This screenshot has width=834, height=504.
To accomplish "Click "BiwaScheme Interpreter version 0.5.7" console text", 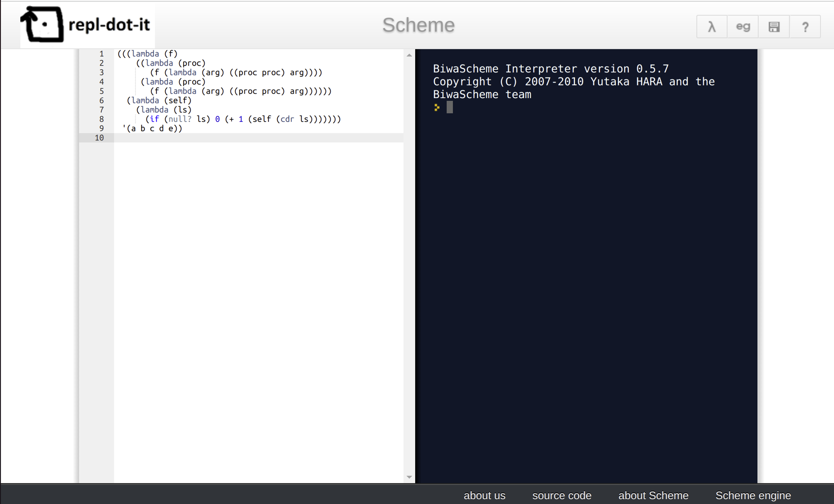I will tap(551, 69).
